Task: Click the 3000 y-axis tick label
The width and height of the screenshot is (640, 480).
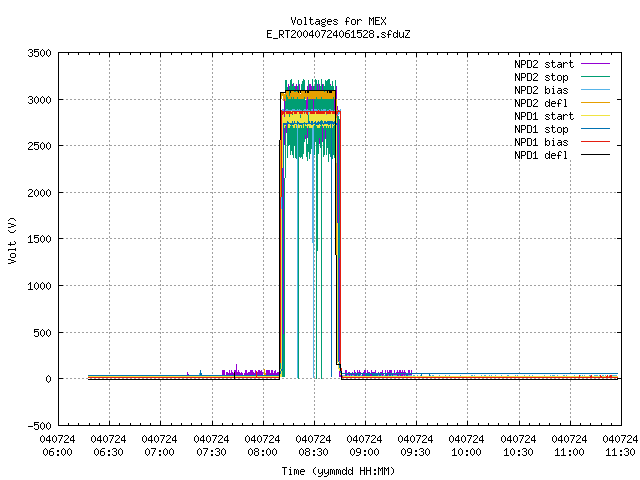Action: pos(40,100)
